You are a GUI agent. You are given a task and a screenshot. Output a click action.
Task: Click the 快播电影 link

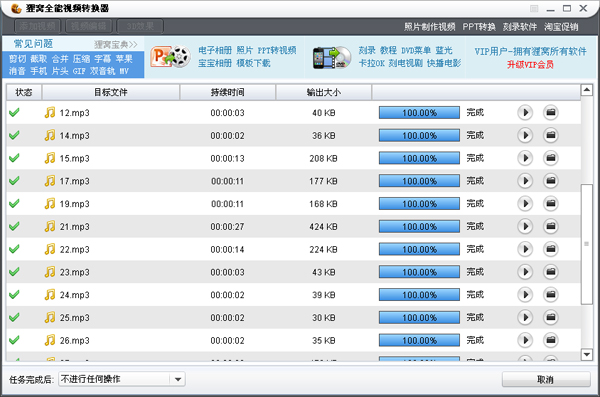tap(444, 63)
